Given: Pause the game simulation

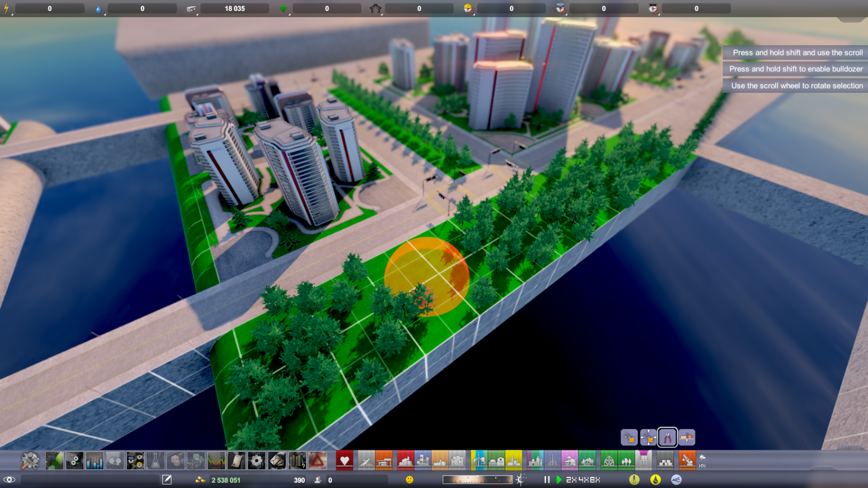Looking at the screenshot, I should pyautogui.click(x=547, y=479).
